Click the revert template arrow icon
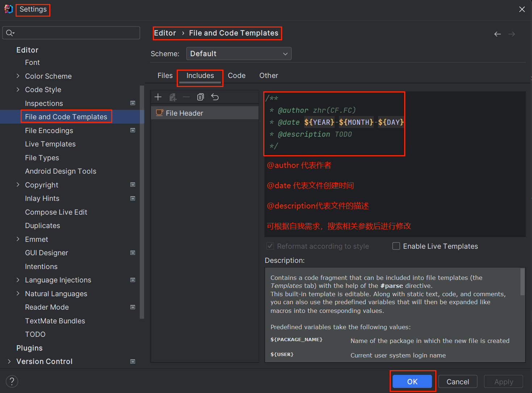 (x=215, y=97)
